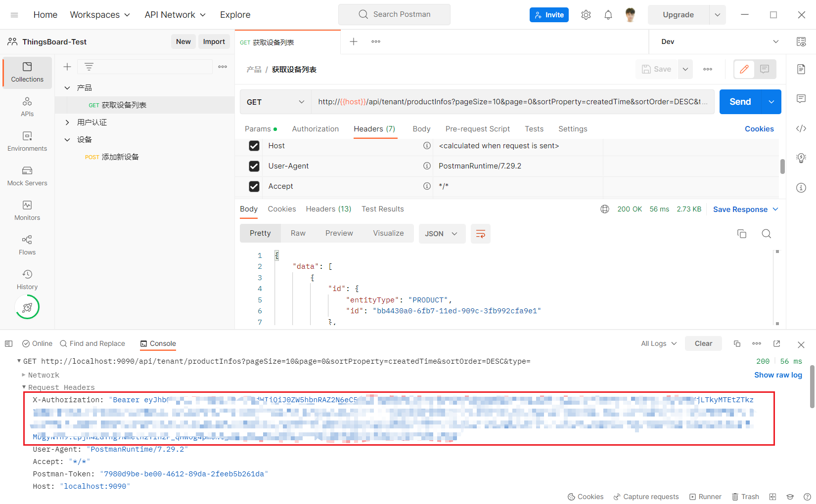Collapse the 产品 collection folder
816x504 pixels.
tap(67, 88)
